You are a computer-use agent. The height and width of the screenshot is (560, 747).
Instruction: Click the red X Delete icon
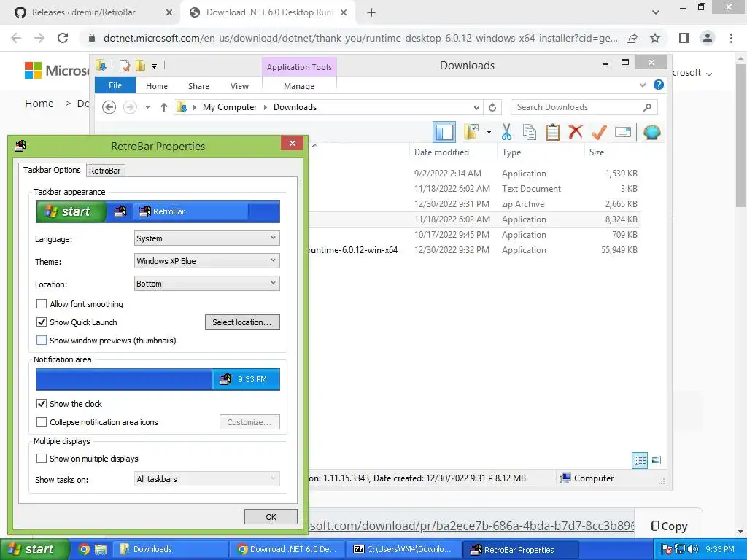point(576,131)
